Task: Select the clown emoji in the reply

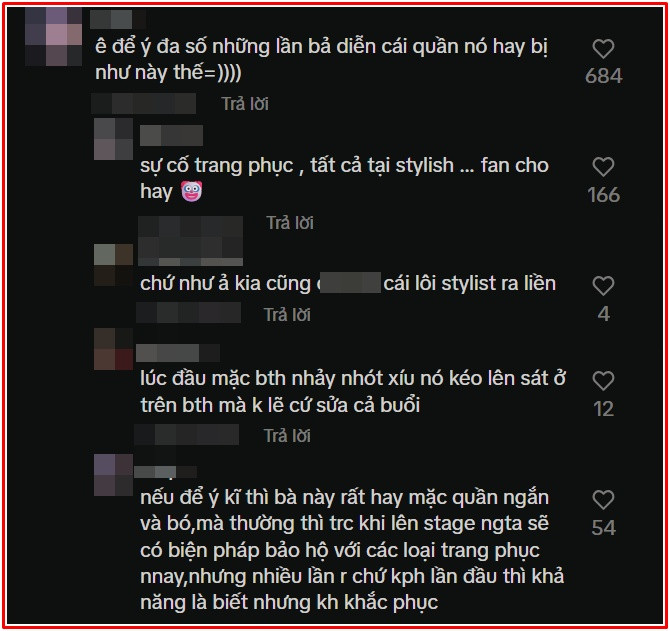Action: tap(191, 191)
